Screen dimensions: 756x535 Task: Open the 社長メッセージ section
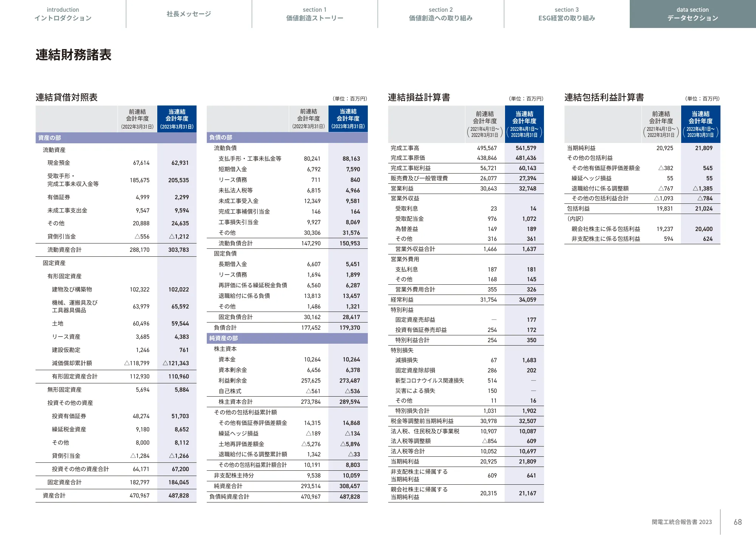[x=188, y=14]
